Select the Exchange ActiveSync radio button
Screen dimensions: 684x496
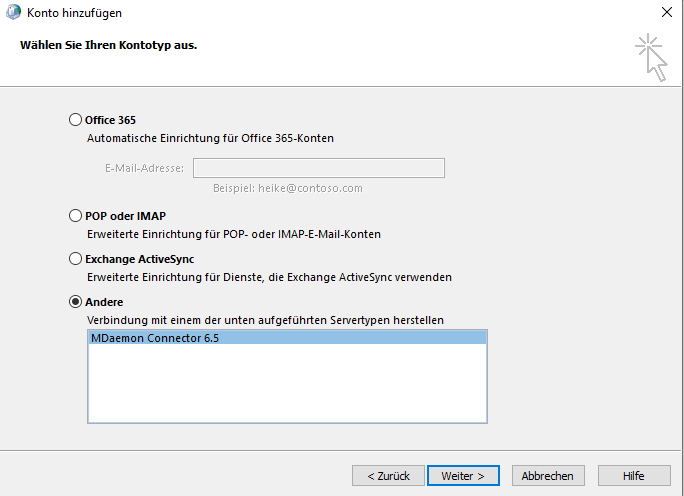(x=76, y=258)
